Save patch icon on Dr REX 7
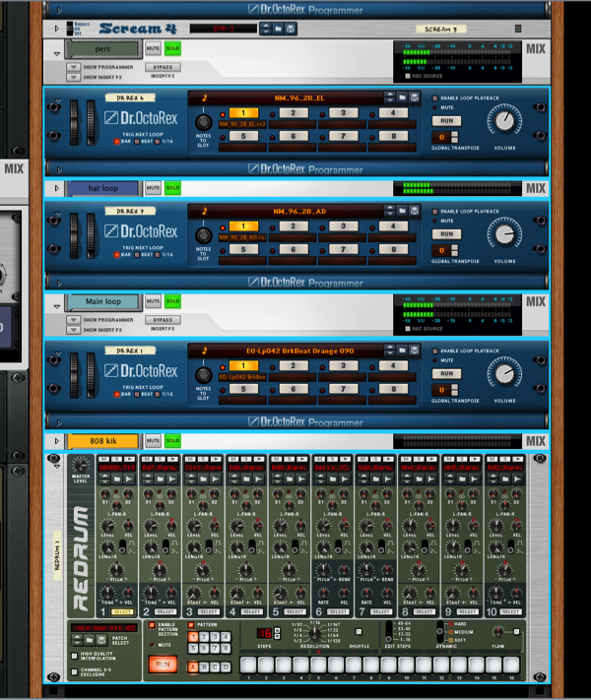Screen dimensions: 591x700 [x=414, y=211]
